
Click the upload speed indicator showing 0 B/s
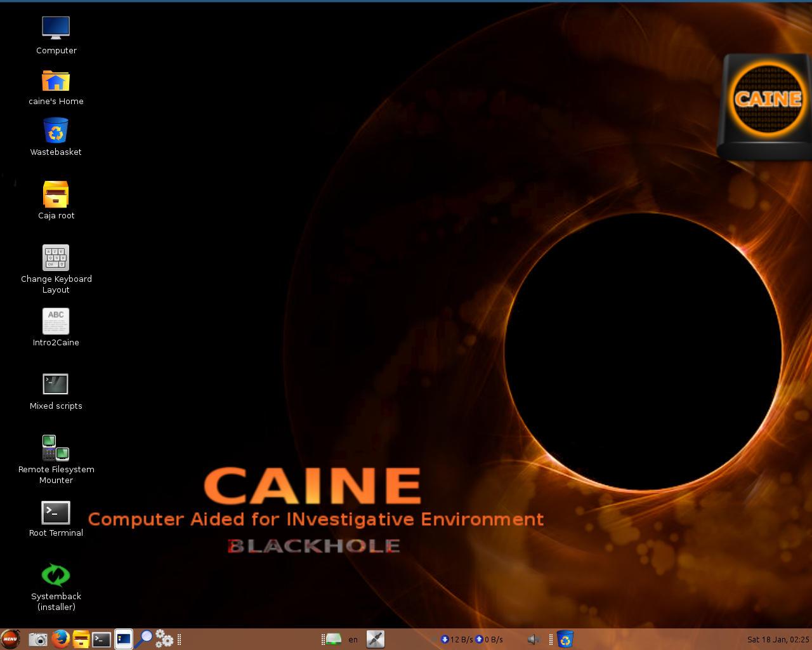(489, 640)
